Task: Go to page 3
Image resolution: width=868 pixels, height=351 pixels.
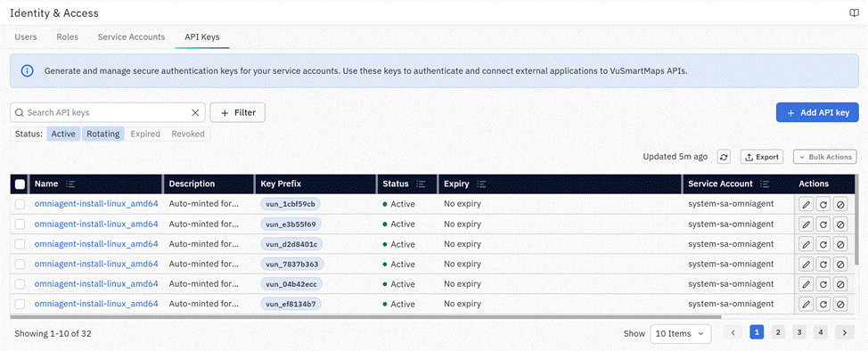Action: tap(798, 332)
